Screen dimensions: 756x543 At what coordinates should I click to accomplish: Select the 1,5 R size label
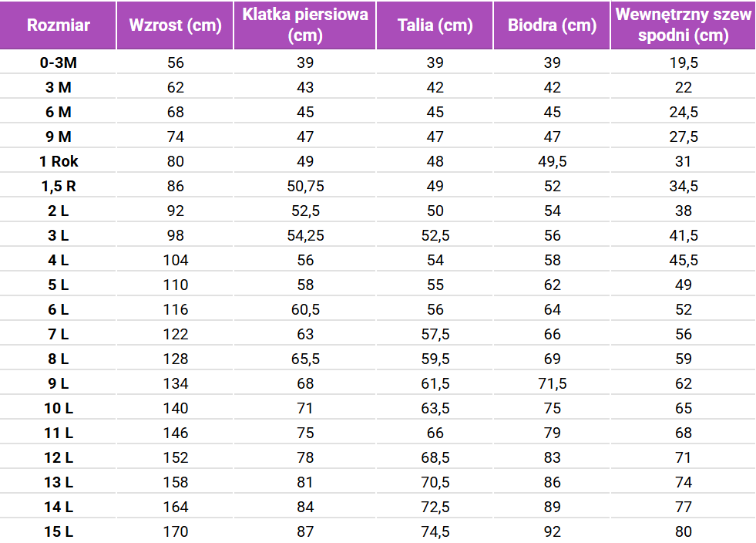[x=59, y=186]
